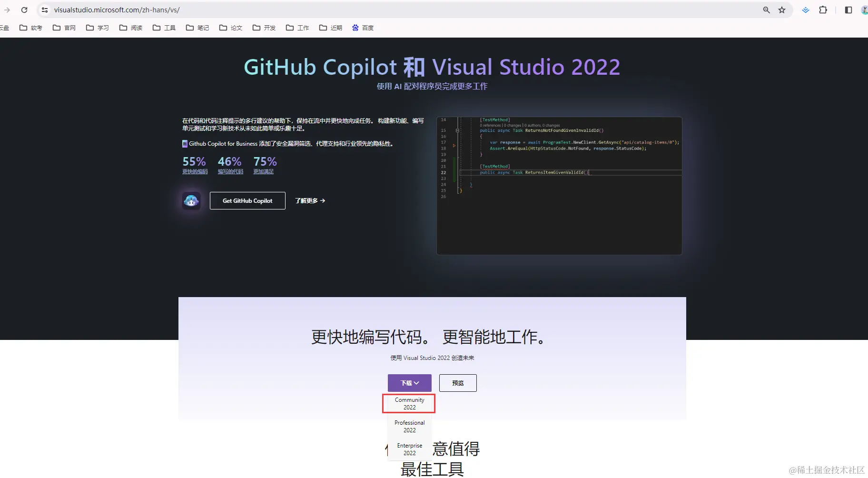Open the page zoom magnifier icon

pyautogui.click(x=766, y=10)
